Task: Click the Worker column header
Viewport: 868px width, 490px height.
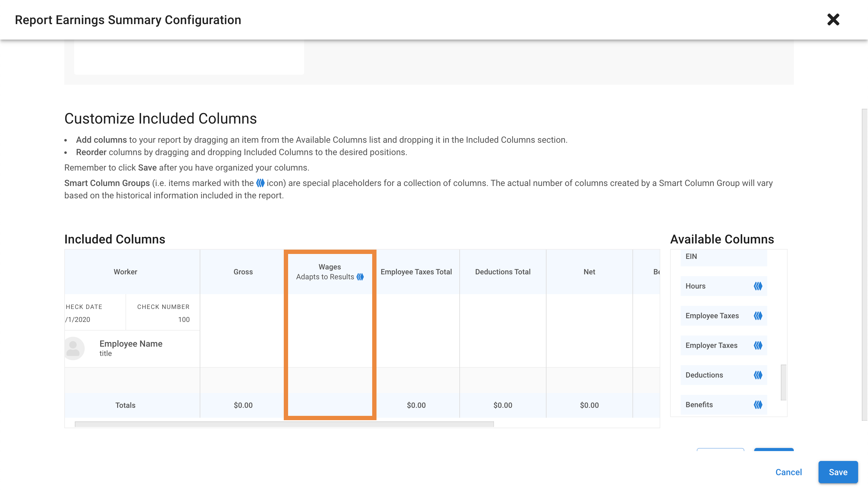Action: point(126,272)
